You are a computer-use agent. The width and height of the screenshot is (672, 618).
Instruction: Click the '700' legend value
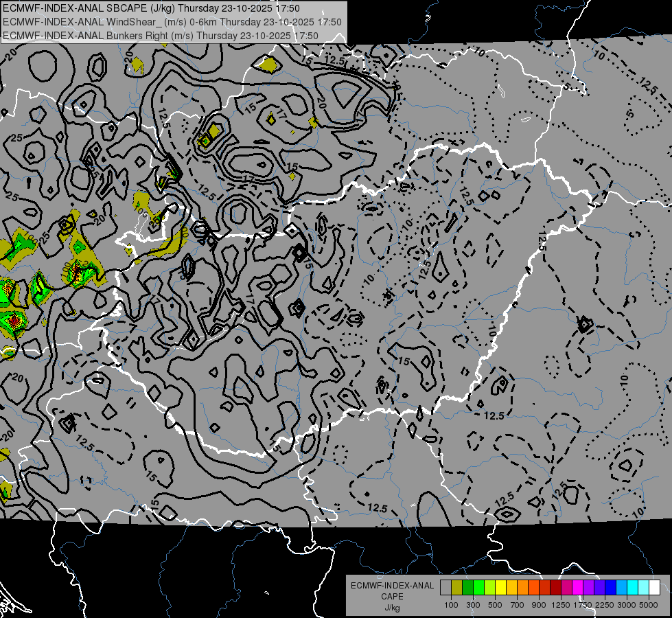click(518, 605)
